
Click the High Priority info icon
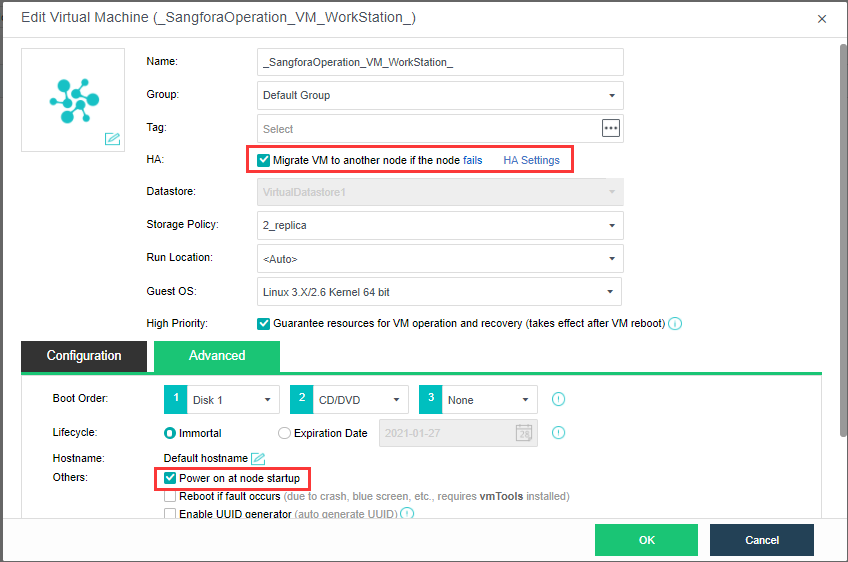coord(675,324)
